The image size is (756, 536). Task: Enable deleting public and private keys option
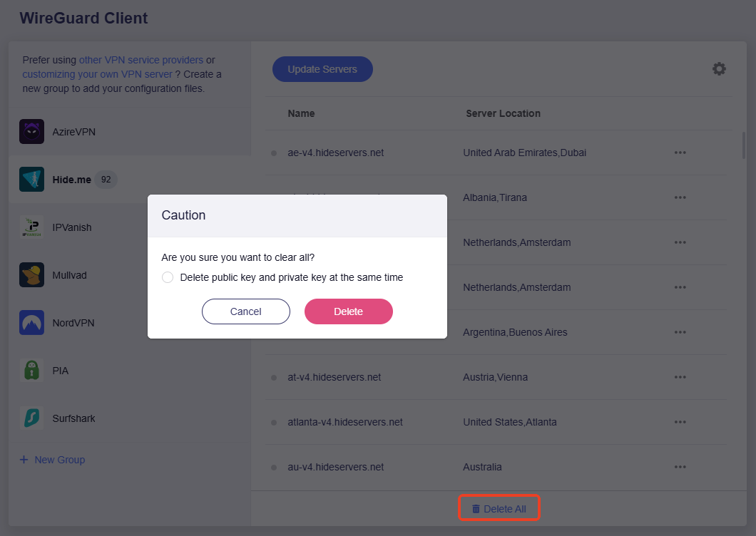coord(168,277)
